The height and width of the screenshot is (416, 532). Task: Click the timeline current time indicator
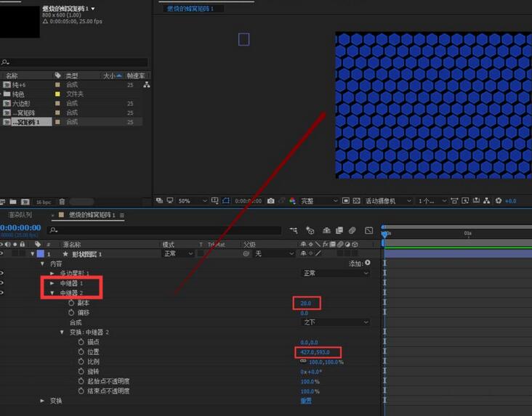coord(384,234)
